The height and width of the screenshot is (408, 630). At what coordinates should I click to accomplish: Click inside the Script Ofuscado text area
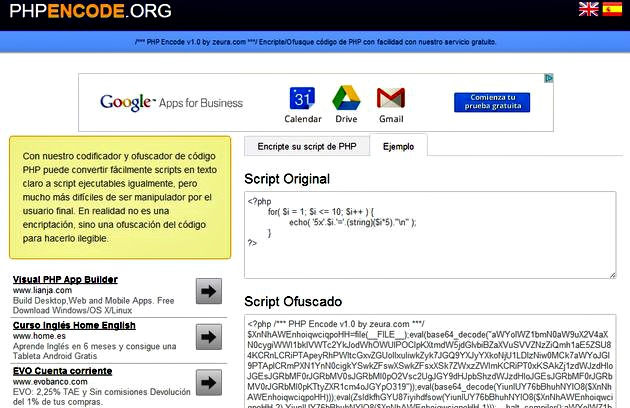[430, 361]
